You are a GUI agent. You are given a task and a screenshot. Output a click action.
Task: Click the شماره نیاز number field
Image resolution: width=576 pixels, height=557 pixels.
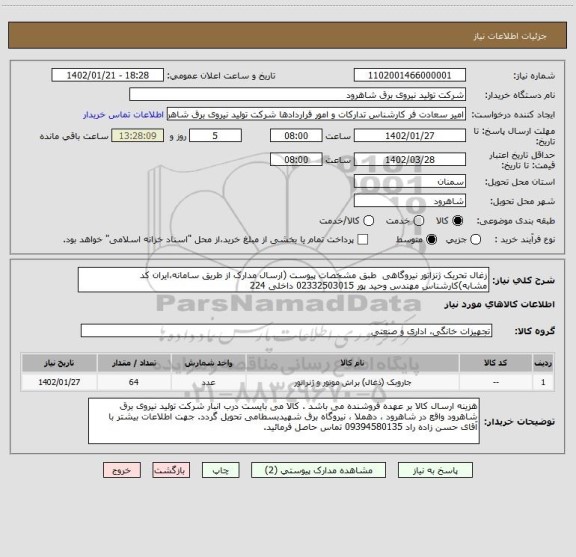click(x=410, y=75)
